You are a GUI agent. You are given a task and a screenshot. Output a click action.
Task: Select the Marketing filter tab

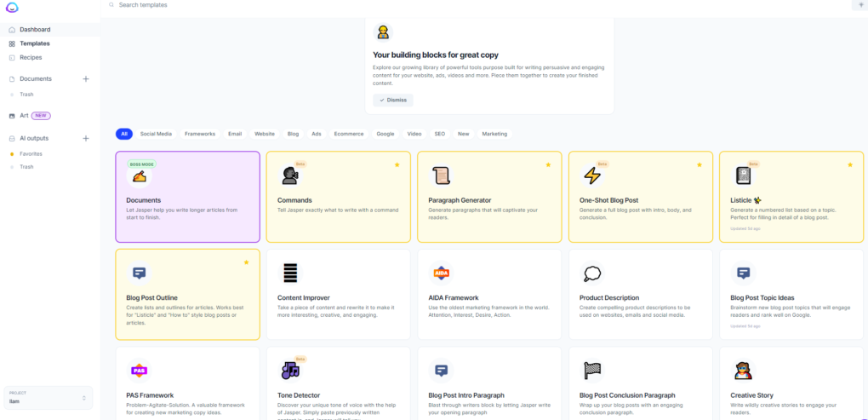point(494,134)
